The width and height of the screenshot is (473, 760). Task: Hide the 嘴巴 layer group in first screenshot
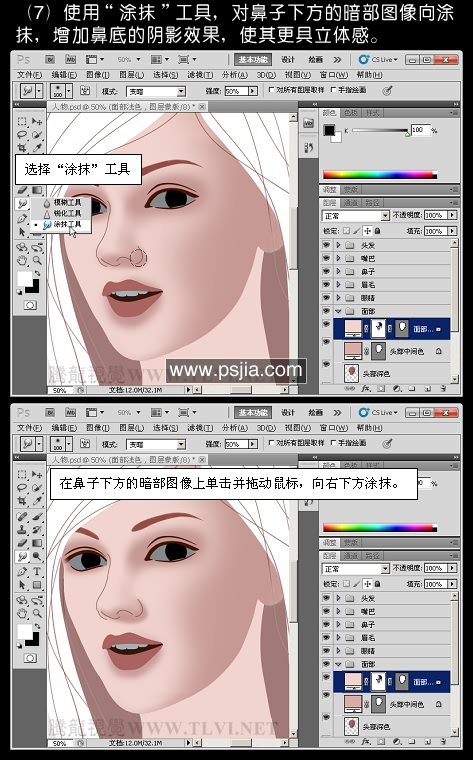pyautogui.click(x=326, y=258)
